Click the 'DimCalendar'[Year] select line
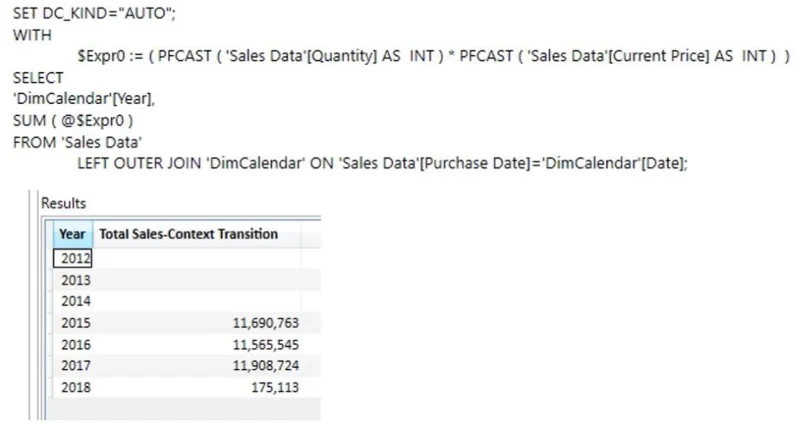Screen dimensions: 800x424 point(84,98)
